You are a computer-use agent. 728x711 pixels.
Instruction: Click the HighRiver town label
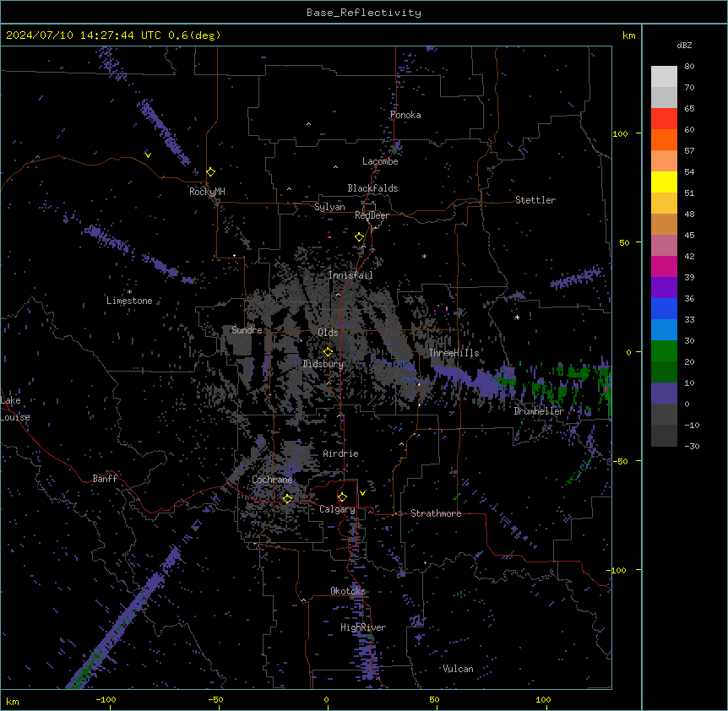[363, 627]
